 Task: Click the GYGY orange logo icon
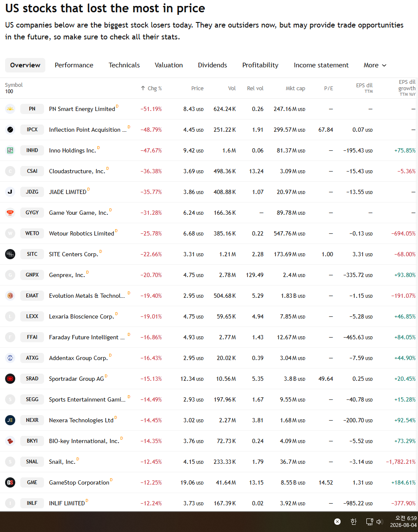(10, 213)
